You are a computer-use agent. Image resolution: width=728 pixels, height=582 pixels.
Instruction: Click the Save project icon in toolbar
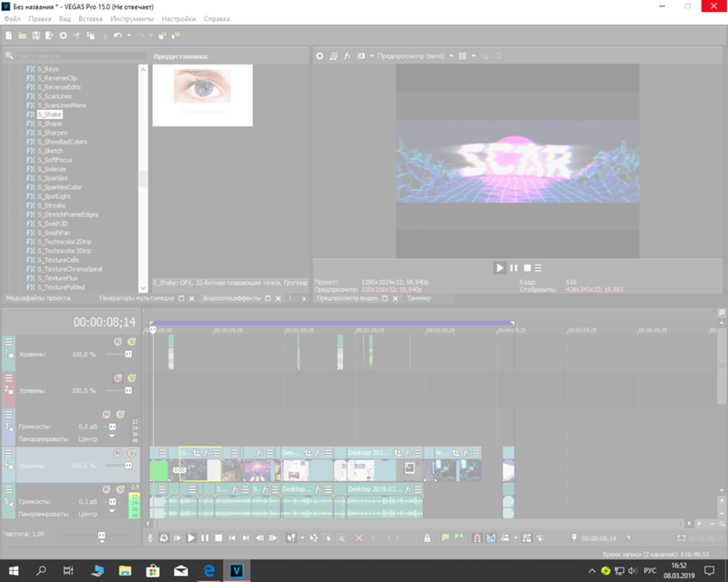(35, 35)
